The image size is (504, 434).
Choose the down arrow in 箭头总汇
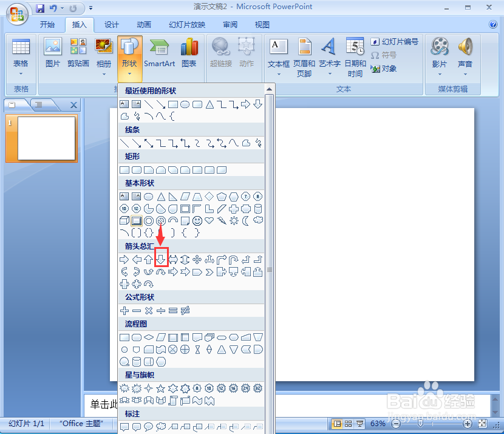[161, 259]
